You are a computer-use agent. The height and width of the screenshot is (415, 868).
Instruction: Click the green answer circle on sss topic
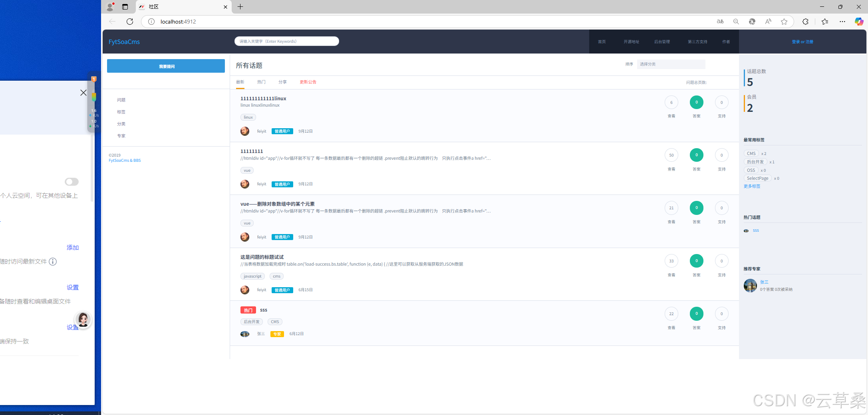(x=697, y=314)
